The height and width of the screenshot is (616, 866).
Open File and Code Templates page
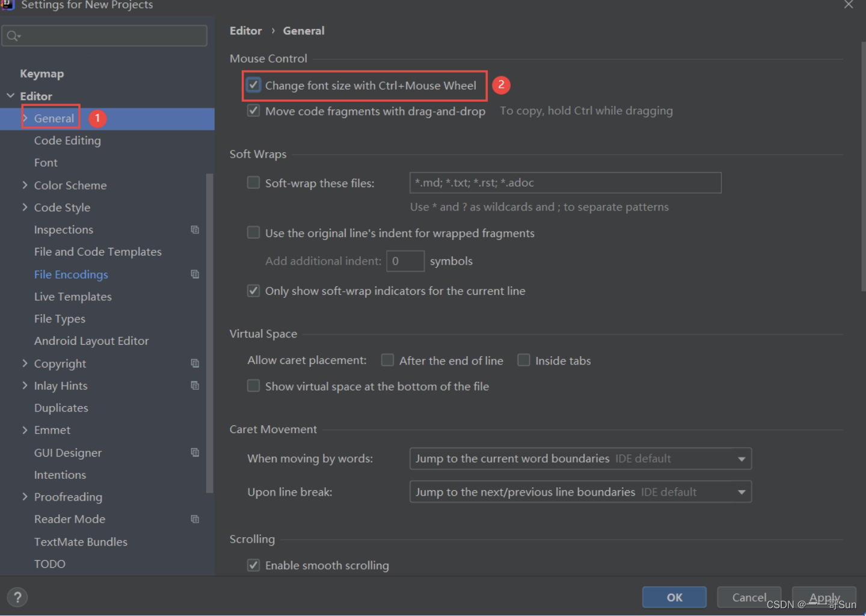(98, 251)
